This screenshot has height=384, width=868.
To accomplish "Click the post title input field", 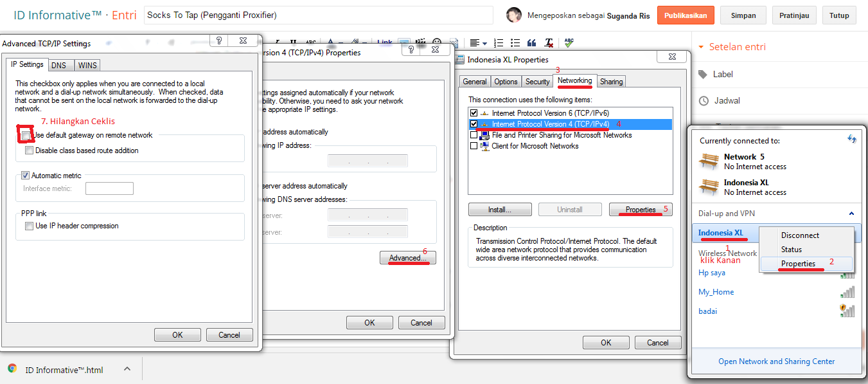I will pos(318,15).
